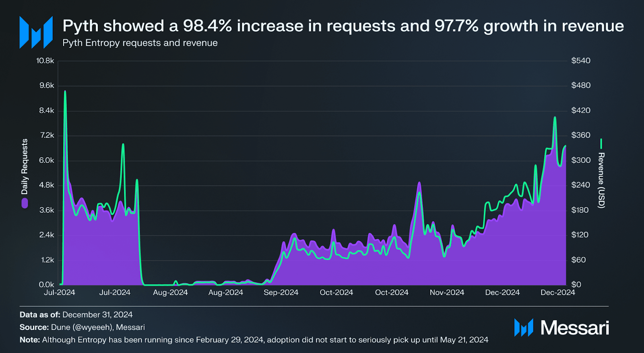The height and width of the screenshot is (353, 644).
Task: Click the purple Daily Requests legend marker
Action: (25, 203)
